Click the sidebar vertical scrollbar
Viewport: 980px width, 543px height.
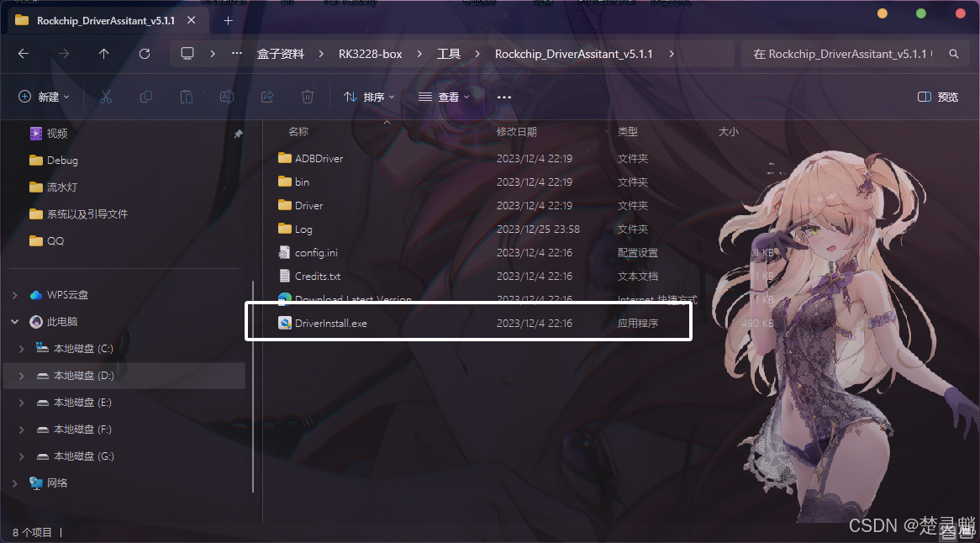[x=253, y=386]
